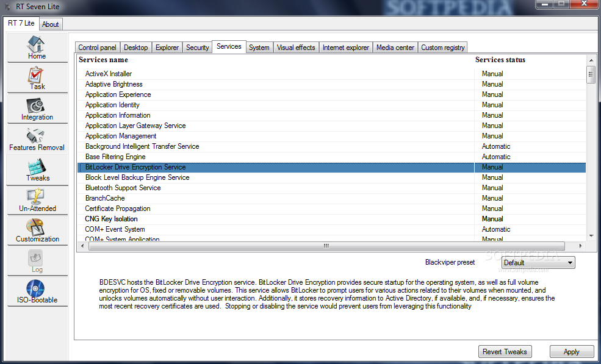Open the Desktop tweaks tab
Viewport: 601px width, 364px height.
pyautogui.click(x=135, y=48)
